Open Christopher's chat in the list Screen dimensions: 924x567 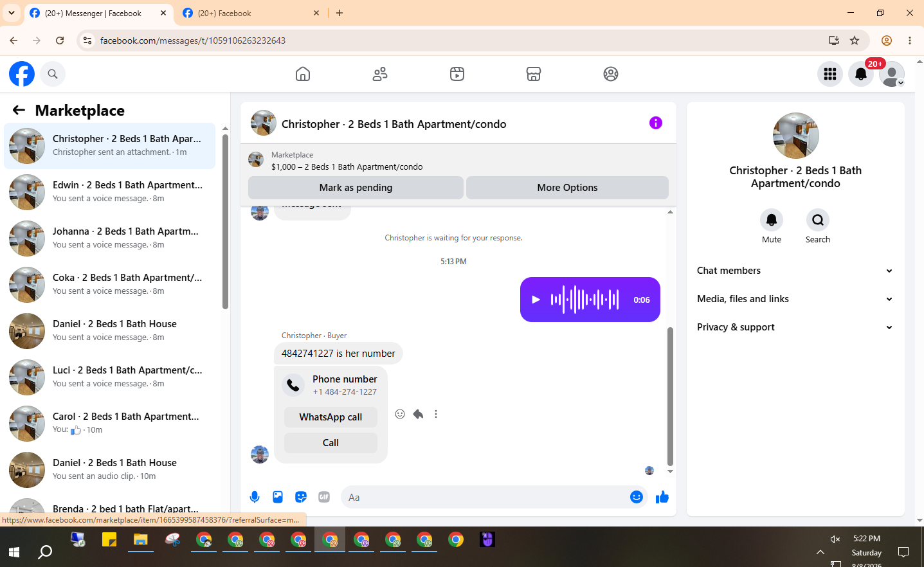point(110,146)
